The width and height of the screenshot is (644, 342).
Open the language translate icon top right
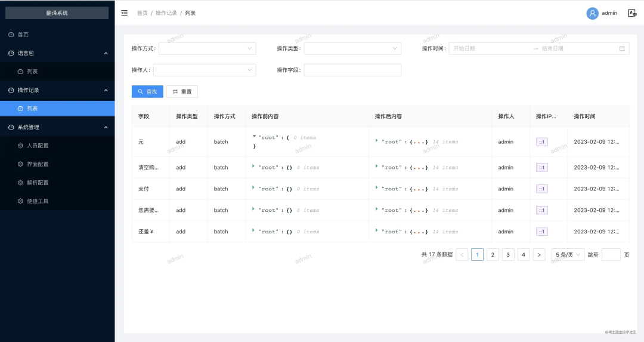[x=632, y=13]
